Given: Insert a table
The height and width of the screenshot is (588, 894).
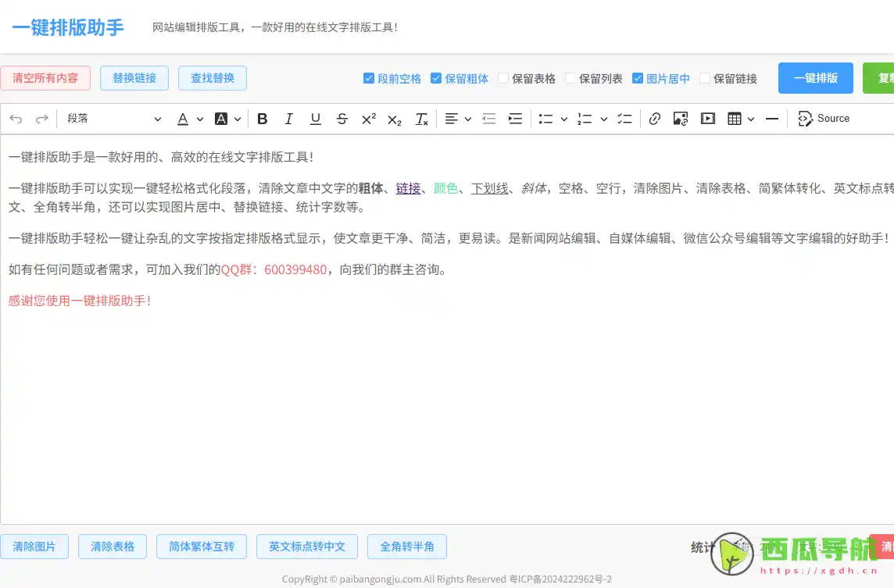Looking at the screenshot, I should (x=735, y=119).
